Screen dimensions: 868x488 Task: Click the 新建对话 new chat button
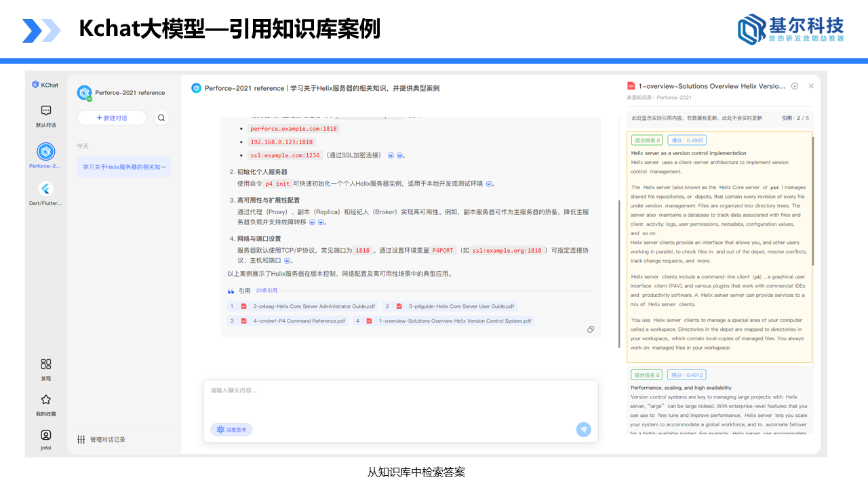(111, 117)
